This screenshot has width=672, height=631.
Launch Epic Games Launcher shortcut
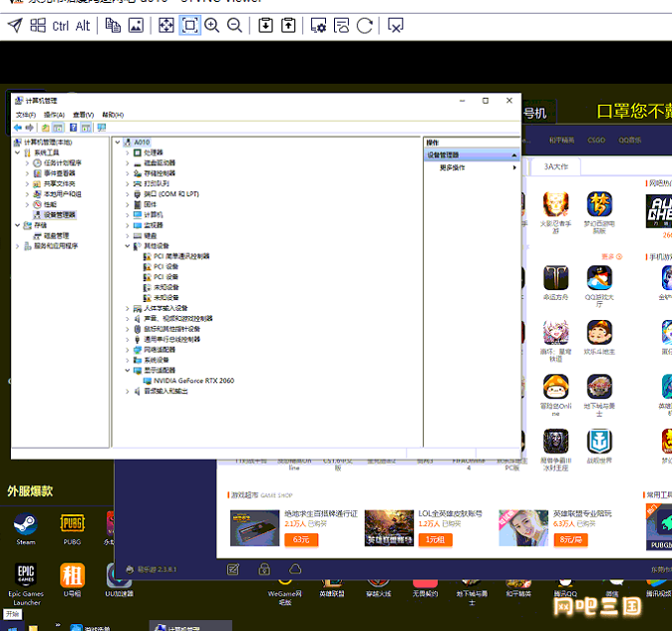pyautogui.click(x=26, y=584)
